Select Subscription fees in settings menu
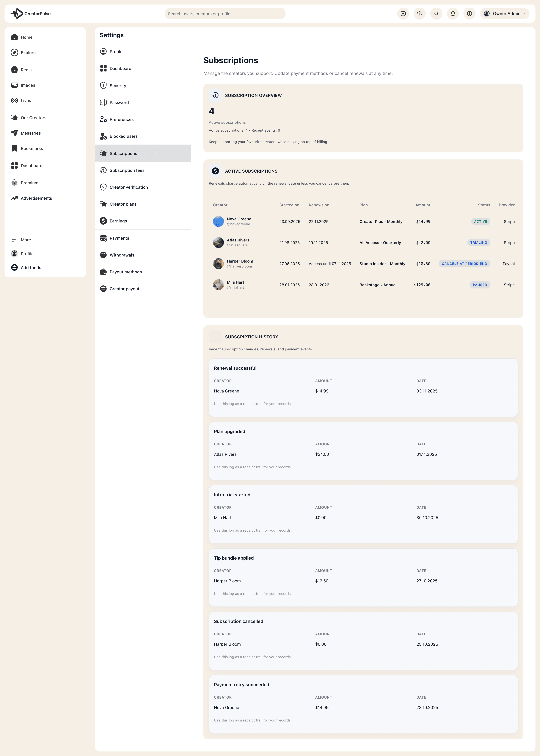 click(x=127, y=170)
